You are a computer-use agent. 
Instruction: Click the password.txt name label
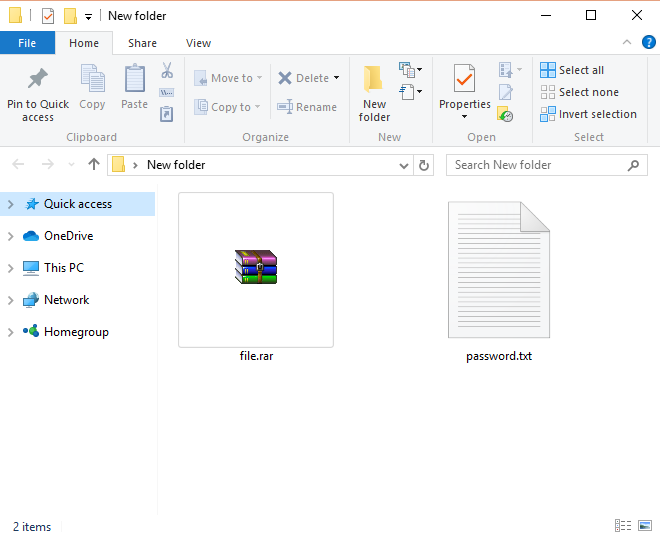(x=499, y=356)
